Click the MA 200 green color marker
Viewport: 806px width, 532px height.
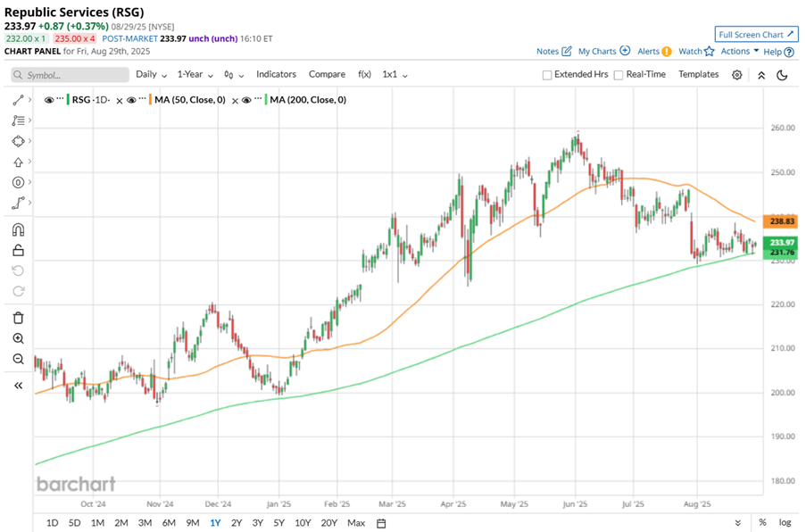point(266,100)
